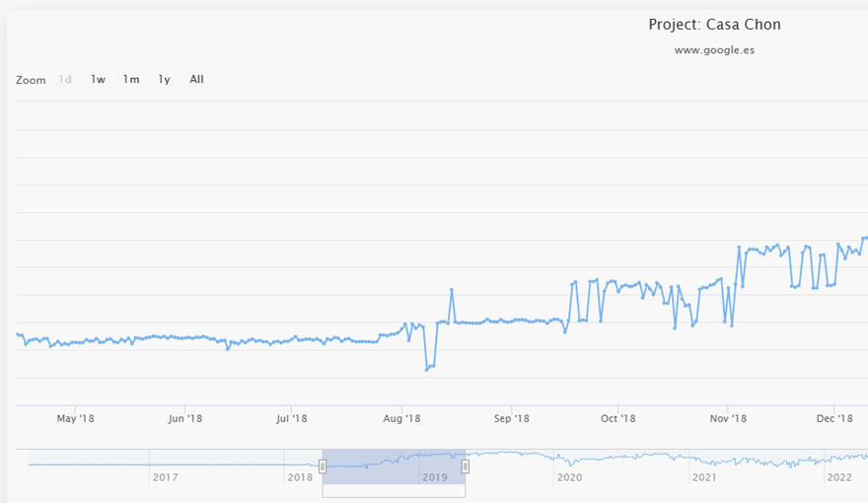Image resolution: width=868 pixels, height=503 pixels.
Task: Click the Nov '18 axis label
Action: (727, 419)
